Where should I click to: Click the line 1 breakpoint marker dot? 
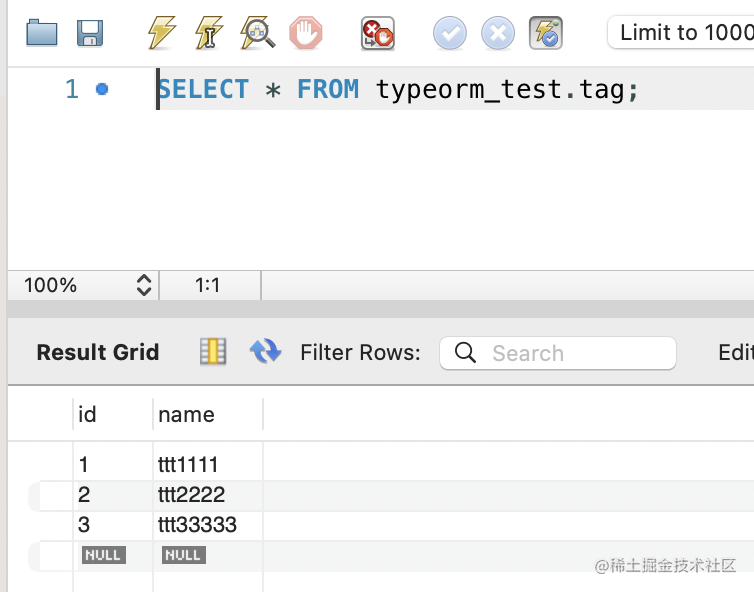[101, 89]
